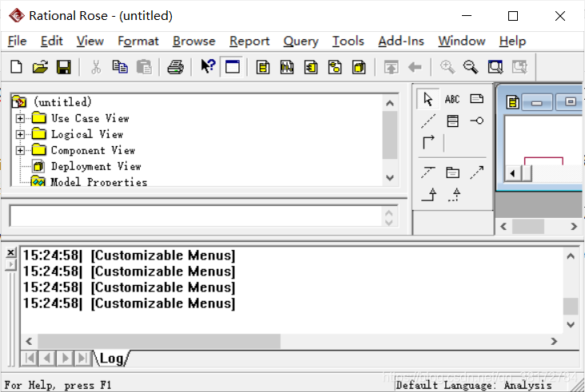
Task: Click the log horizontal scrollbar thumb
Action: click(x=159, y=341)
